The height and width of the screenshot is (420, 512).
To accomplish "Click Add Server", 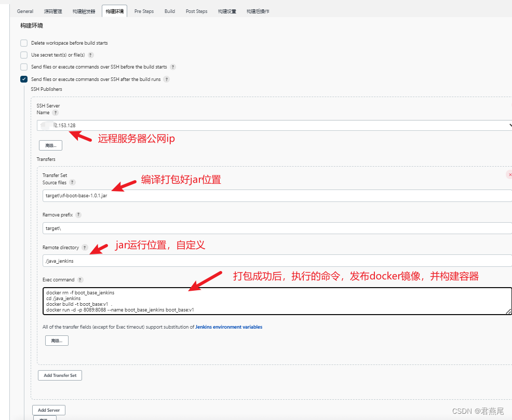I will click(x=49, y=410).
